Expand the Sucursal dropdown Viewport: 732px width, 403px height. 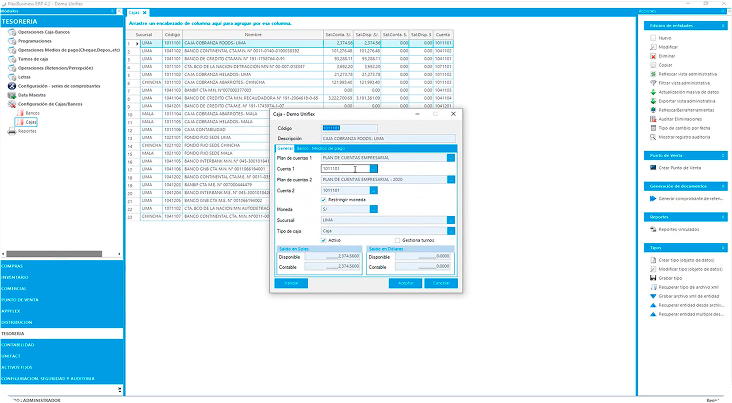tap(451, 219)
